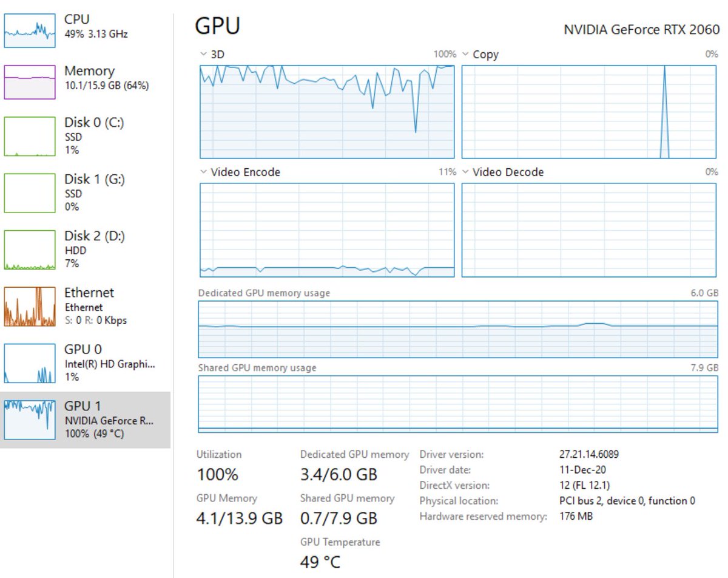Click the 49% 3.13 GHz CPU text
This screenshot has height=578, width=728.
[x=96, y=35]
